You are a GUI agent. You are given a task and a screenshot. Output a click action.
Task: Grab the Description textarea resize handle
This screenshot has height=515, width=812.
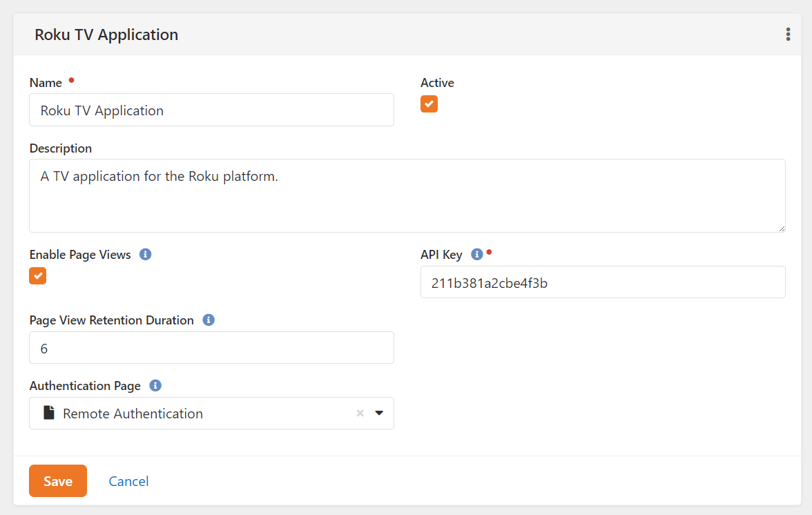click(x=782, y=229)
